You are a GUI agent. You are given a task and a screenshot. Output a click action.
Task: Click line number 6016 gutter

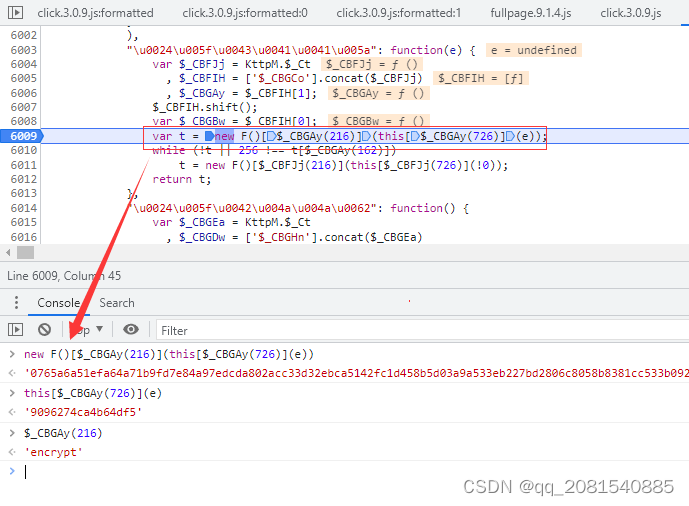click(24, 237)
